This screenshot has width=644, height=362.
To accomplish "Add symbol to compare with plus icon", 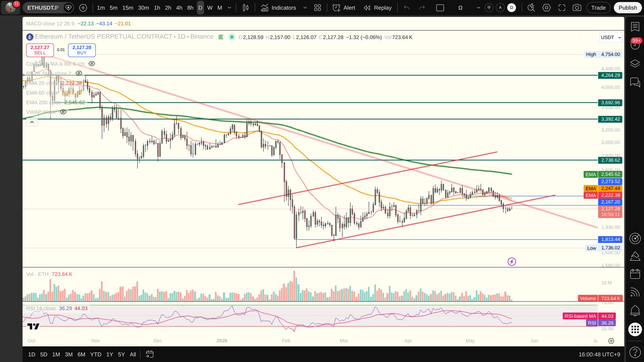I will [x=83, y=8].
